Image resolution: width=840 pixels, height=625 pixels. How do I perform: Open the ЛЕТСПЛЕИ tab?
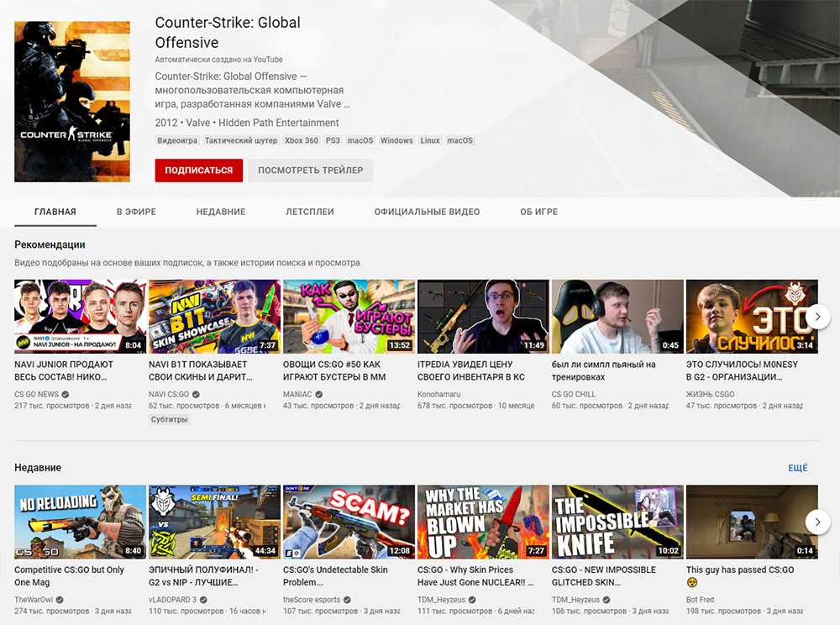coord(309,212)
